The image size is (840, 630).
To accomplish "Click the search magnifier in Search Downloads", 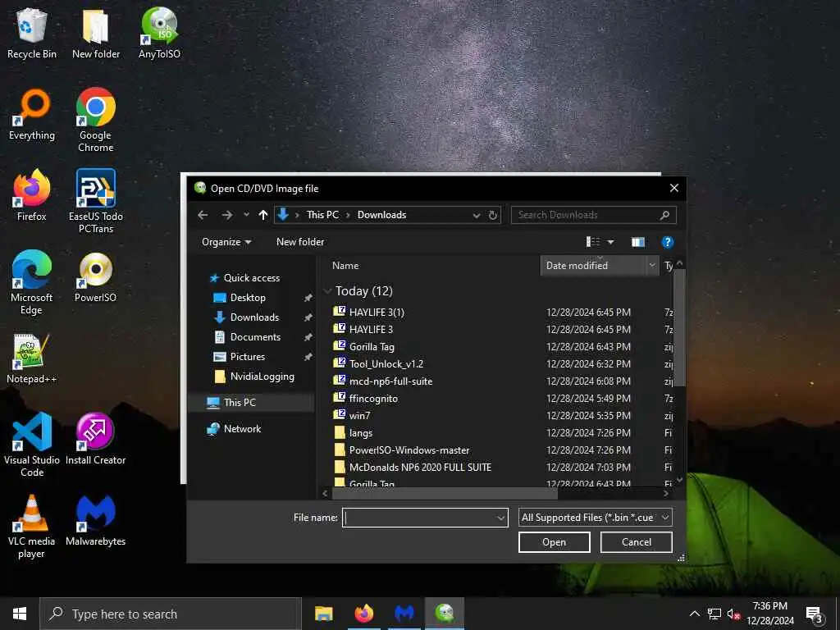I will pos(664,215).
